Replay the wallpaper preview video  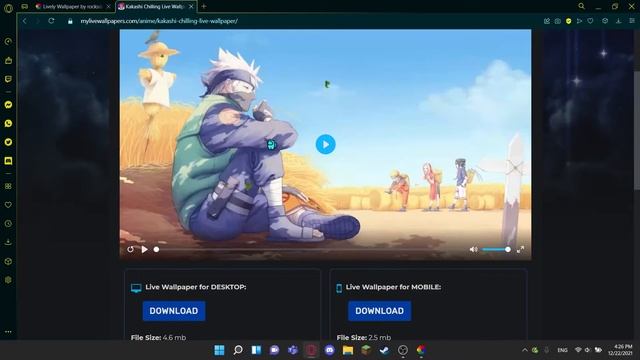click(130, 249)
